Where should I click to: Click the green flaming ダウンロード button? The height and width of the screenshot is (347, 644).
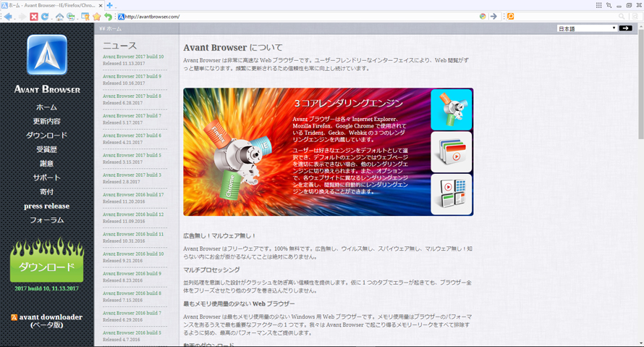(47, 261)
